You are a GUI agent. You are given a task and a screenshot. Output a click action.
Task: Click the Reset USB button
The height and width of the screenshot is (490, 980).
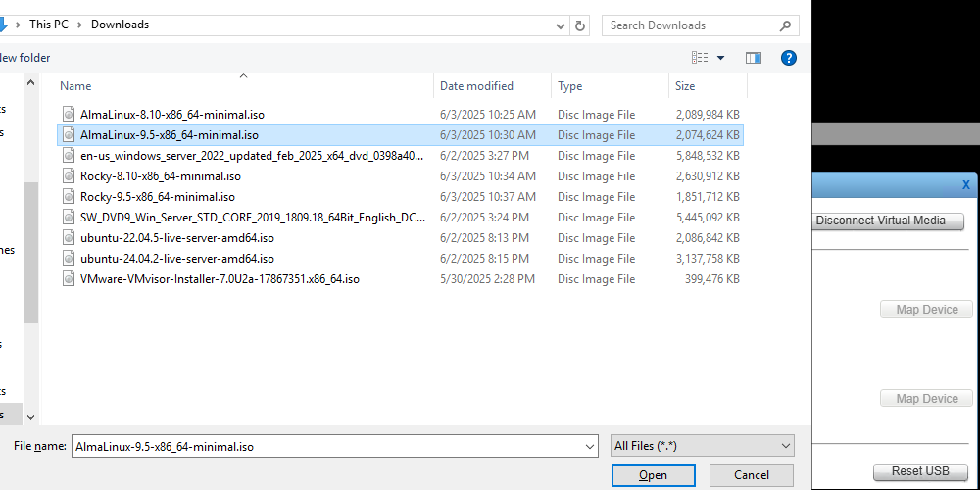click(919, 471)
